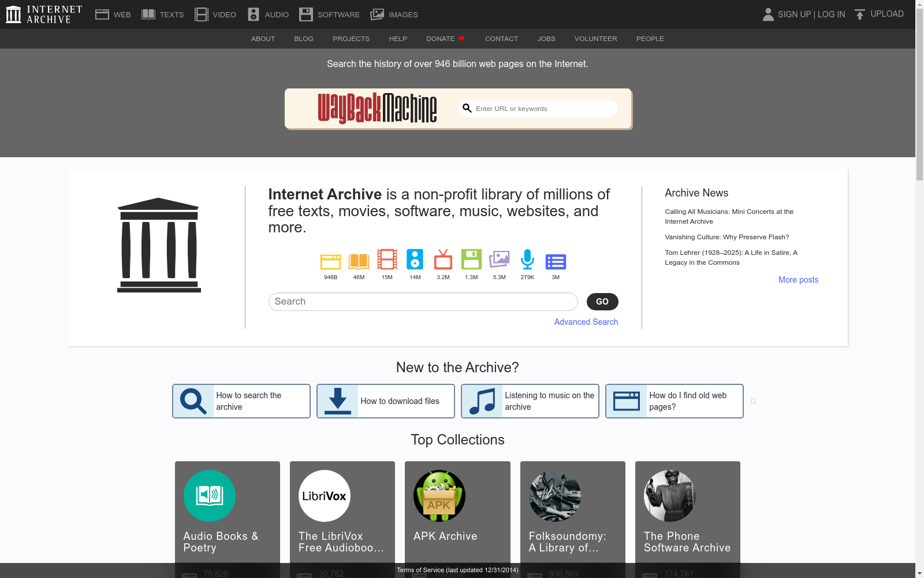The width and height of the screenshot is (924, 578).
Task: Read the Calling All Musicians news post
Action: (x=729, y=216)
